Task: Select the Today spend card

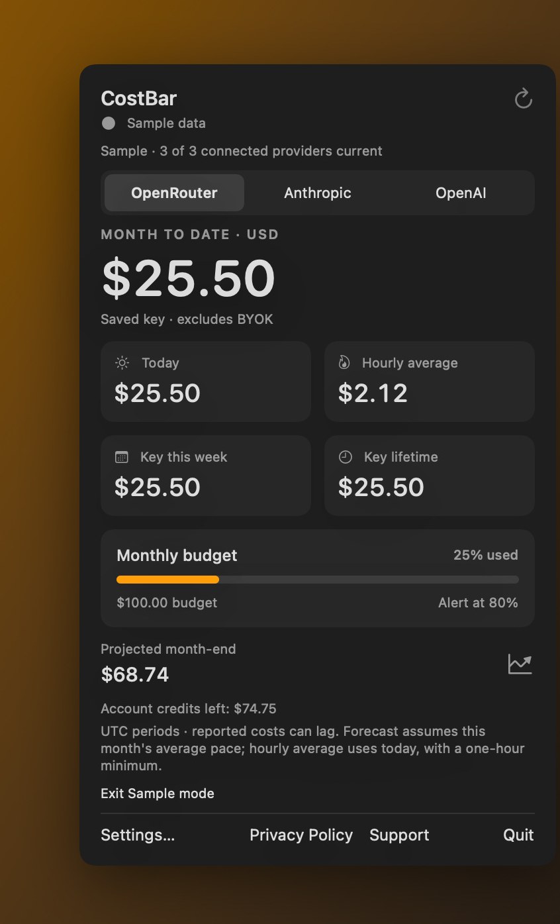Action: 206,382
